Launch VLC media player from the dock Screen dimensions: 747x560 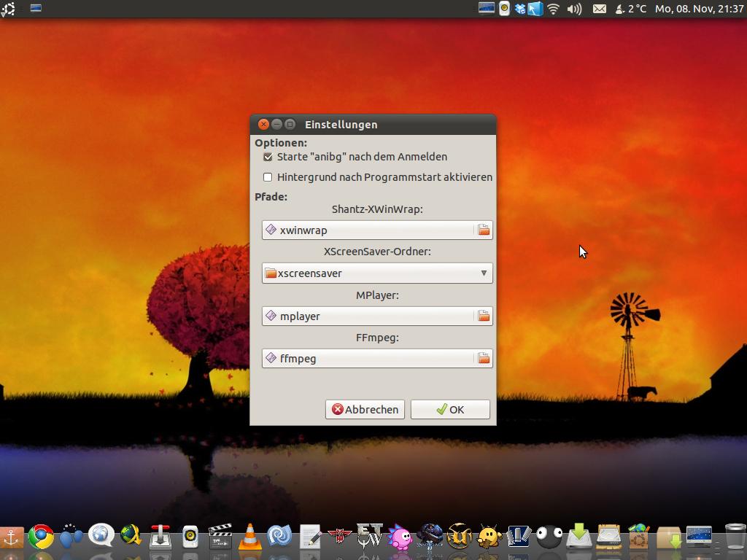(x=250, y=537)
